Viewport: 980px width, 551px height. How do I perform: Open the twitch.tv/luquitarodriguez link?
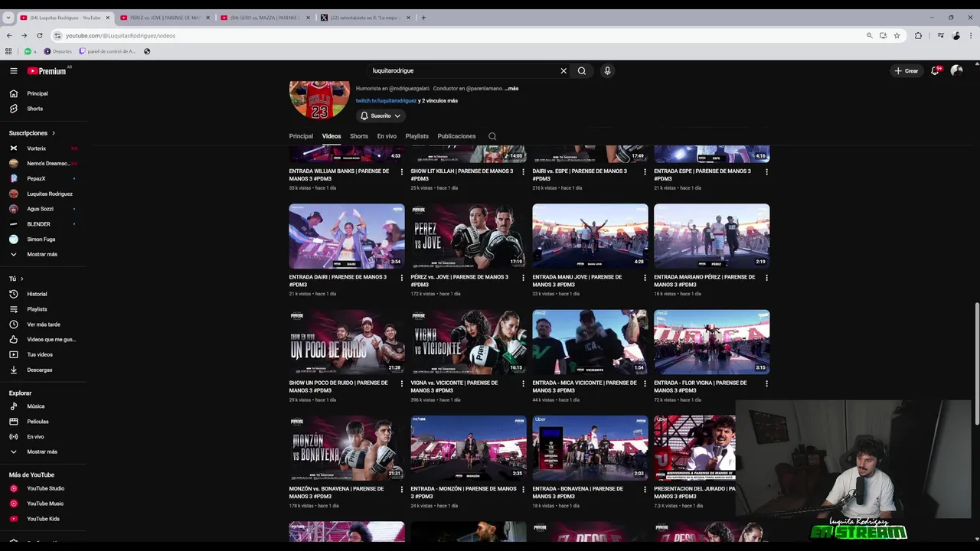(x=386, y=100)
